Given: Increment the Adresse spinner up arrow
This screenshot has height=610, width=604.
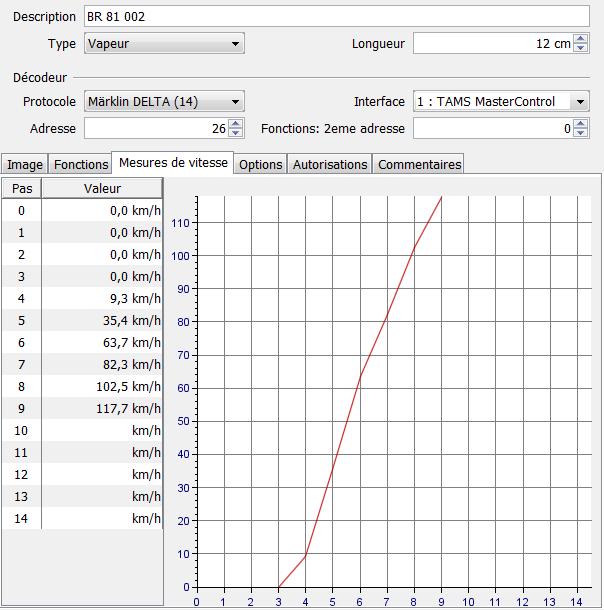Looking at the screenshot, I should 236,123.
